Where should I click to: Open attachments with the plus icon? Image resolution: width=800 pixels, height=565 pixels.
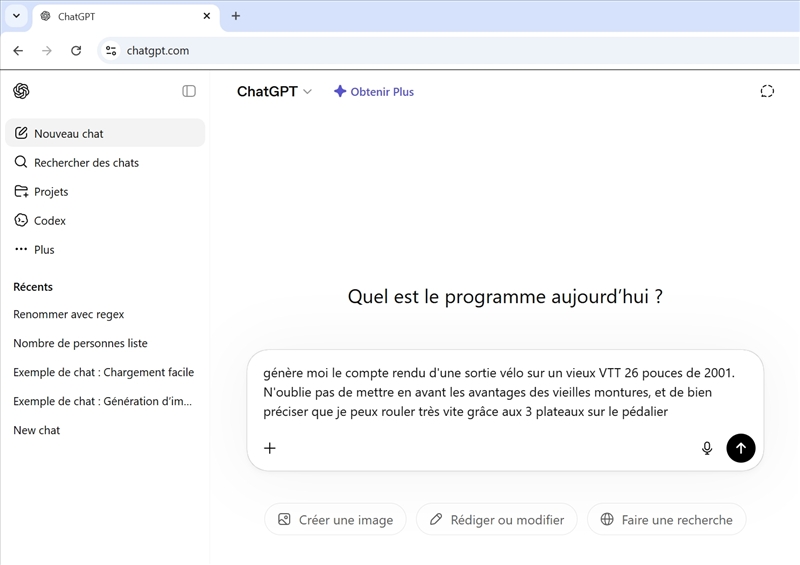[269, 448]
